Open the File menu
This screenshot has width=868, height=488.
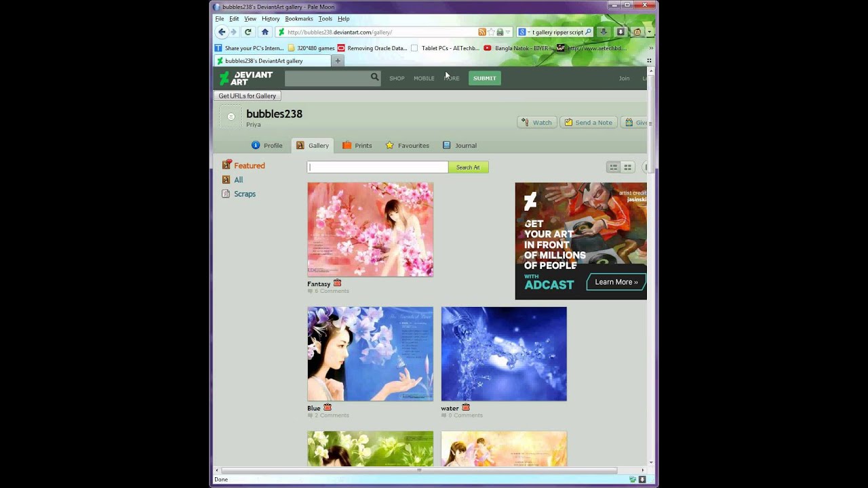220,19
